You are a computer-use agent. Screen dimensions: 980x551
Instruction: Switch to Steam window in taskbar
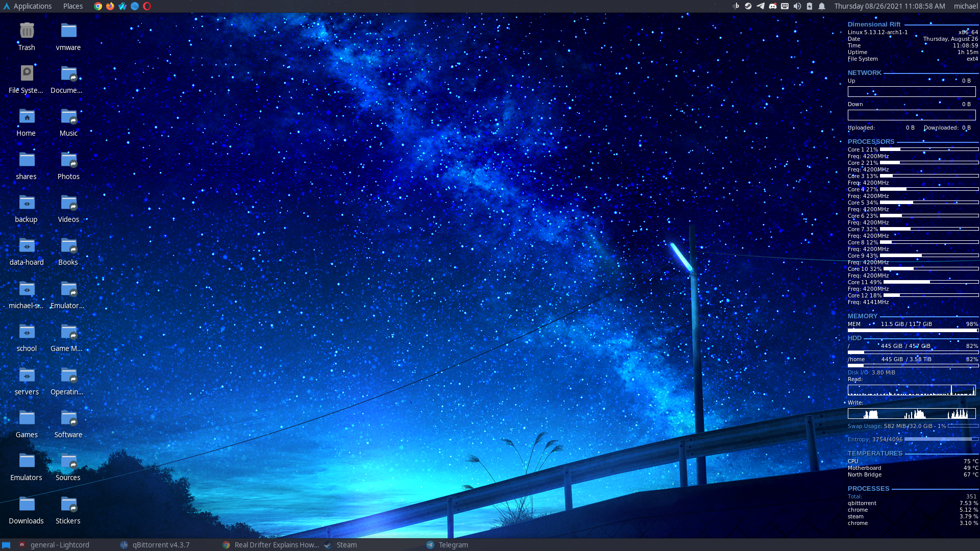(341, 545)
